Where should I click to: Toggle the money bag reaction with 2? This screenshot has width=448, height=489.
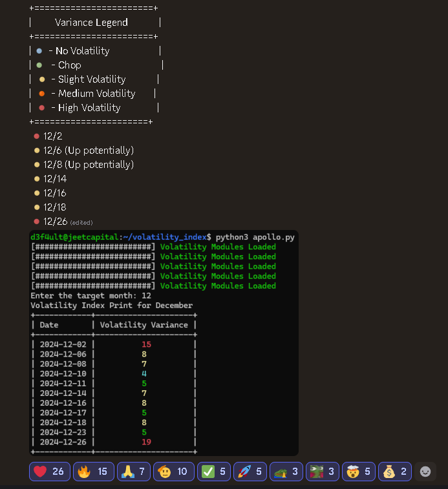pos(395,472)
